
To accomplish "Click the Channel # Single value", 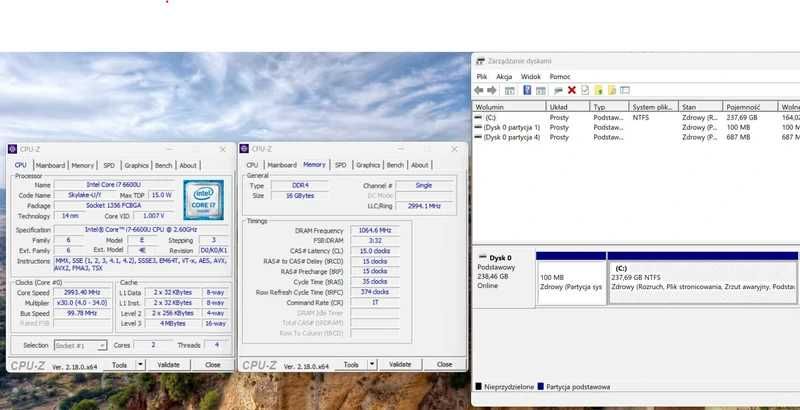I will (424, 185).
